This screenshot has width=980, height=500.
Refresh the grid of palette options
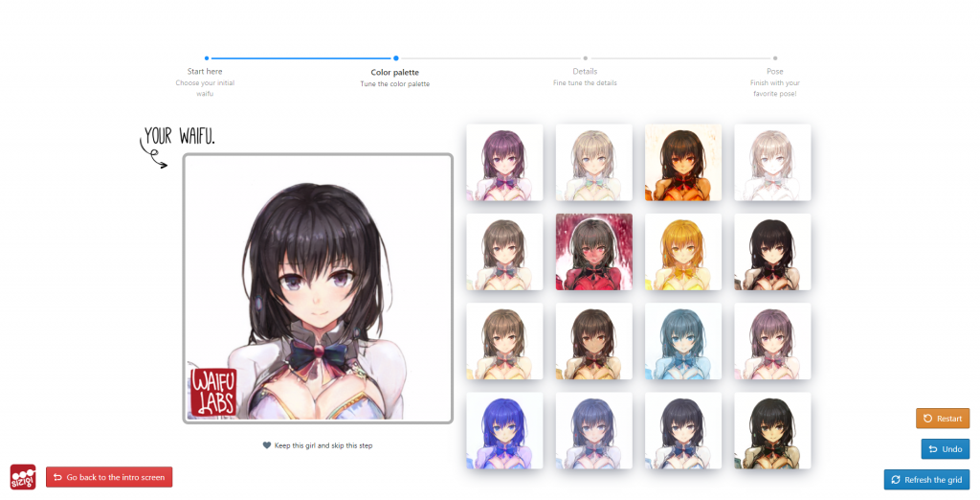[926, 479]
